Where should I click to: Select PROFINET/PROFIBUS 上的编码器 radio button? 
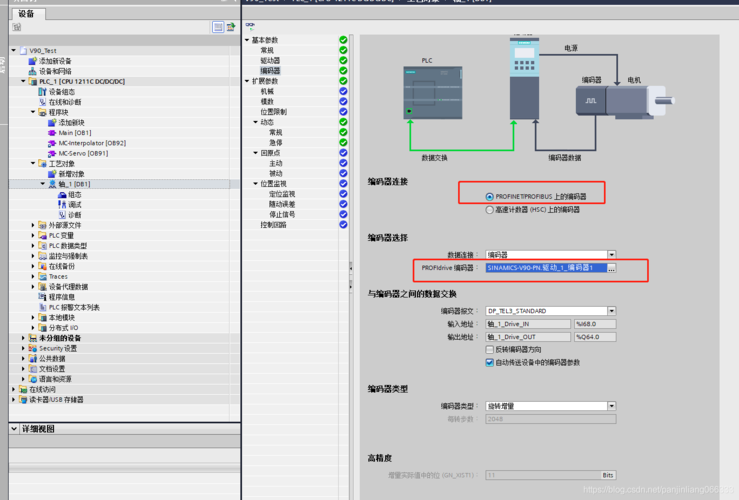click(x=489, y=197)
